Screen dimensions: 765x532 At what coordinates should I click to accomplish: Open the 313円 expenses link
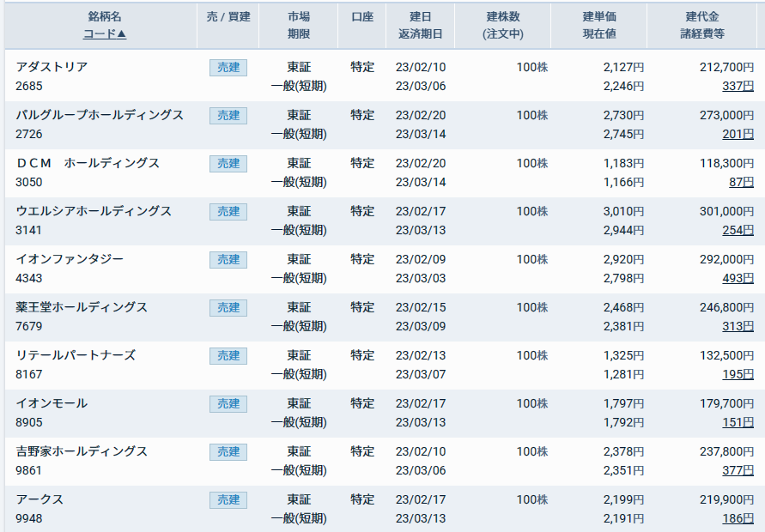(x=738, y=326)
